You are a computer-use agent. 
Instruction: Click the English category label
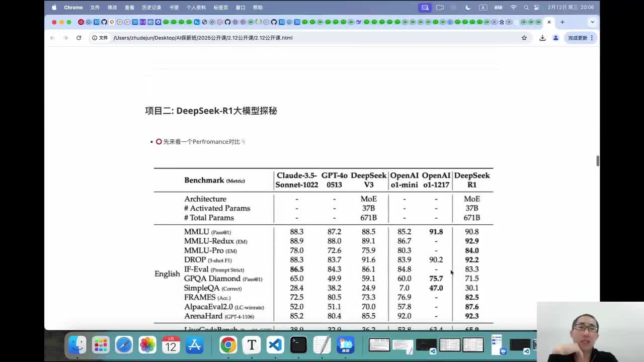point(167,274)
